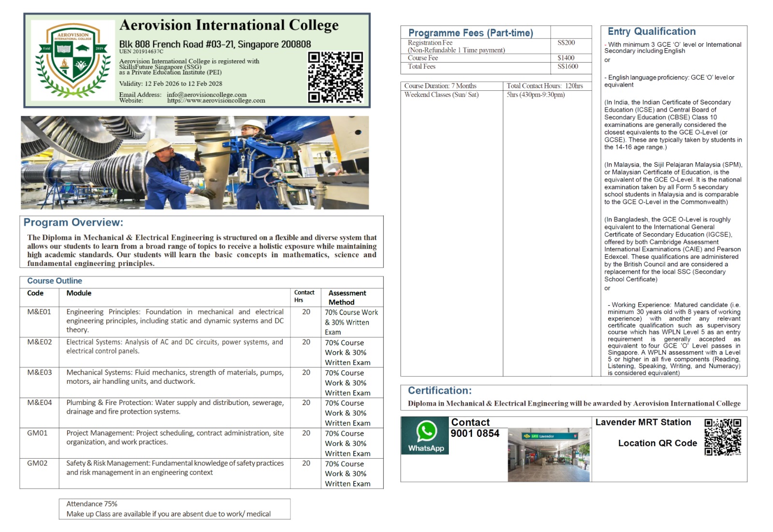The height and width of the screenshot is (532, 773).
Task: Click the engineers turbine photo
Action: 195,163
